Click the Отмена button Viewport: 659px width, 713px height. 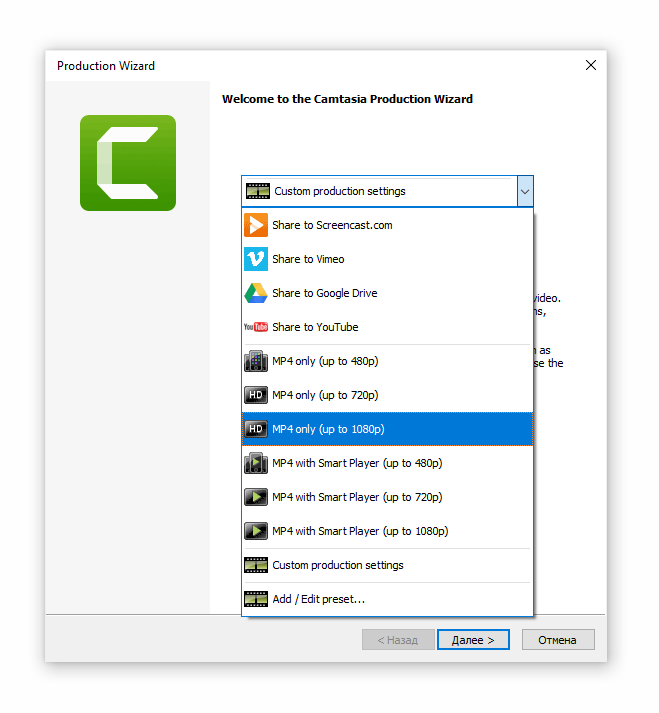click(558, 640)
